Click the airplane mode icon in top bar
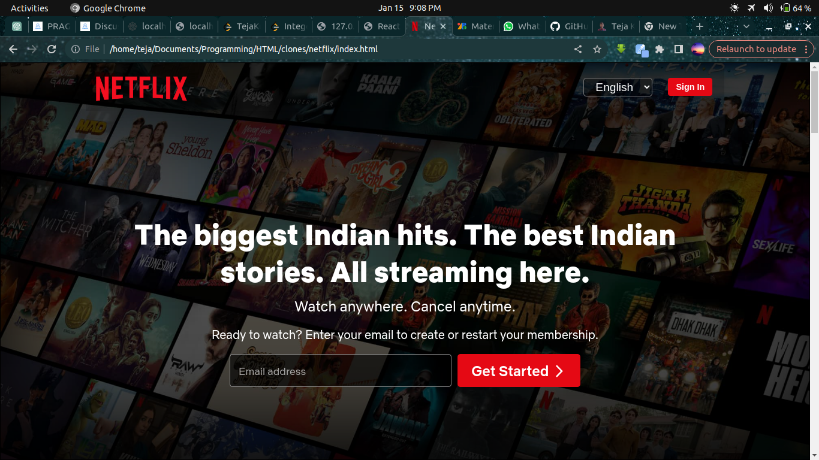Screen dimensions: 819x460 coord(751,8)
